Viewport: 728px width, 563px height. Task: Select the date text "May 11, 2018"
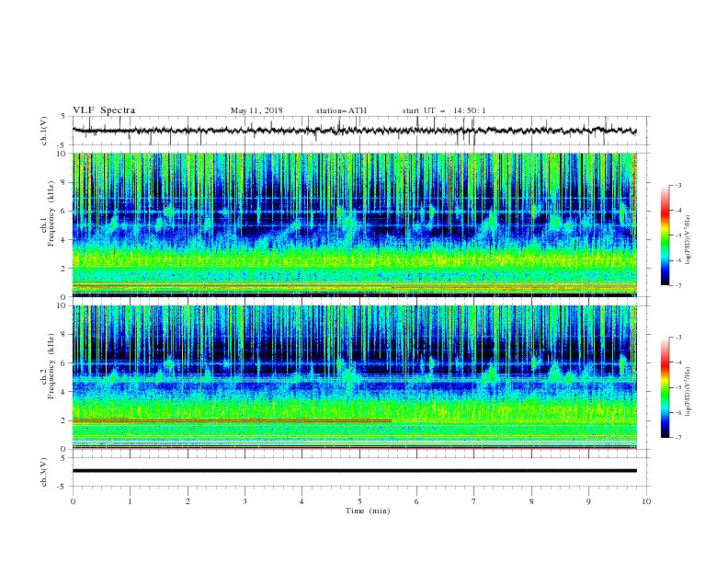coord(256,110)
